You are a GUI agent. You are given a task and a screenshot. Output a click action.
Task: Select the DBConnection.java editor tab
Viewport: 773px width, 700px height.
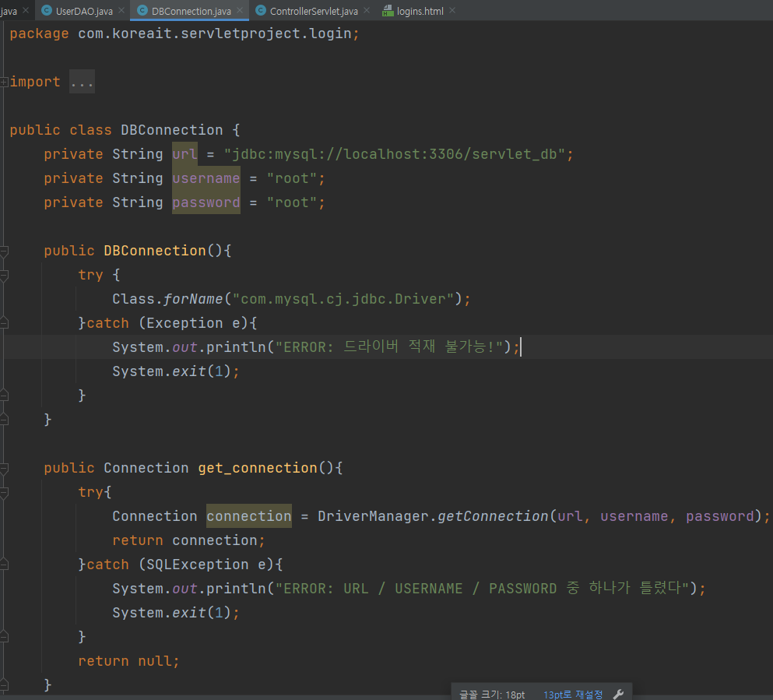coord(191,11)
